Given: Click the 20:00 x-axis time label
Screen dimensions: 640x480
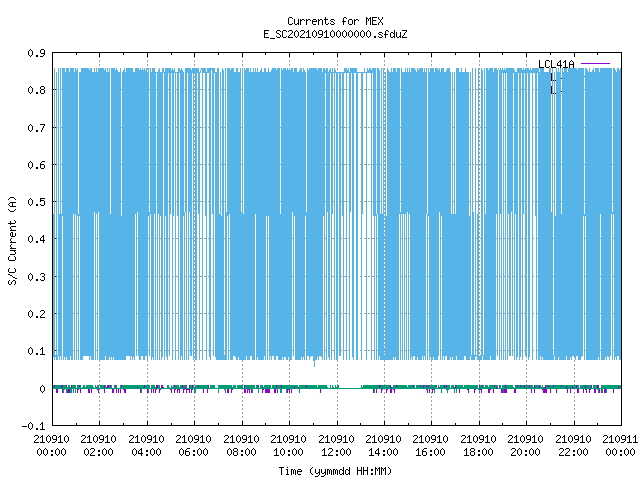Looking at the screenshot, I should (525, 452).
